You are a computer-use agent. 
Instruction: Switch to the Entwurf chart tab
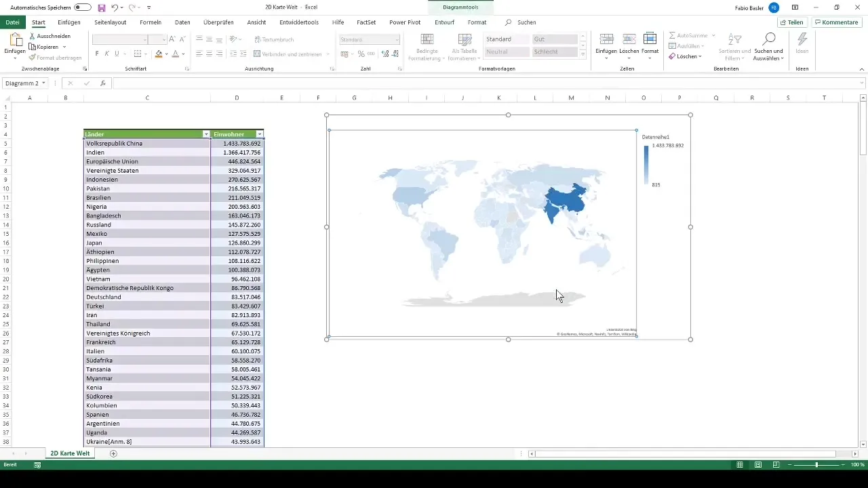pyautogui.click(x=445, y=22)
